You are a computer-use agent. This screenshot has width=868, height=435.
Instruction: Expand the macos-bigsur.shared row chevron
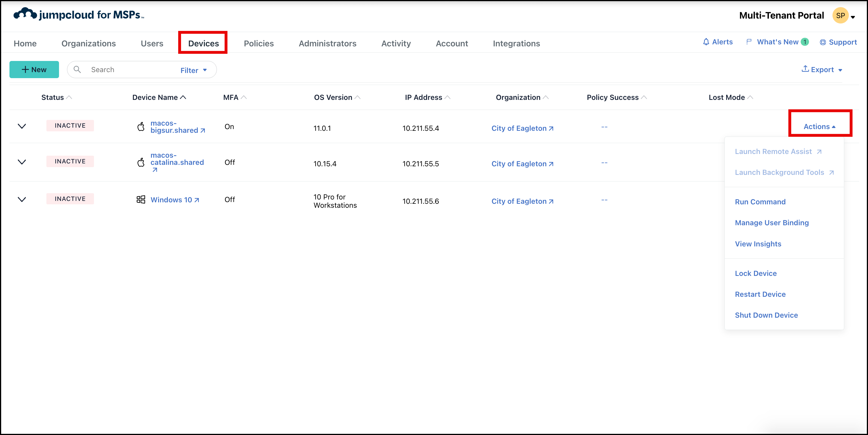pos(22,126)
